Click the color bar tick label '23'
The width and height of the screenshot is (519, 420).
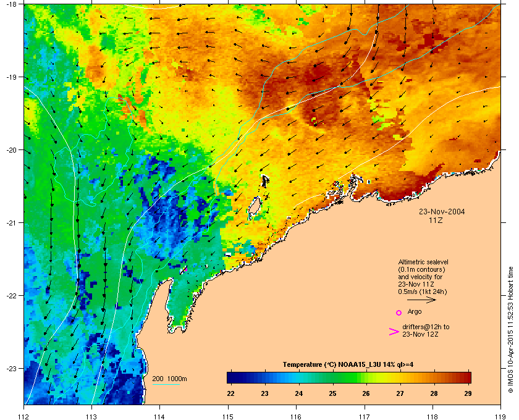(264, 393)
